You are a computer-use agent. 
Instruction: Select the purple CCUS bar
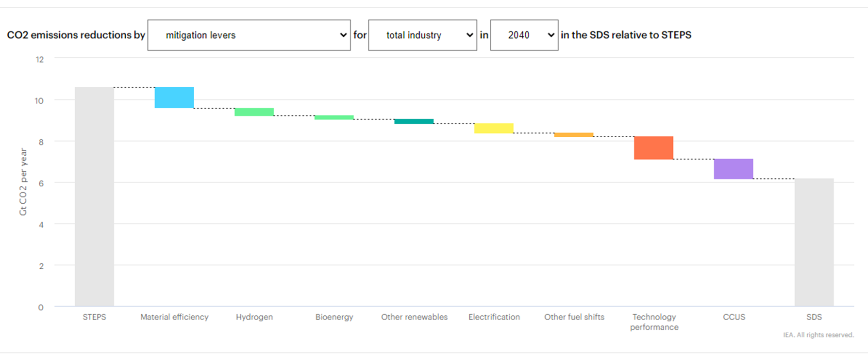point(734,169)
